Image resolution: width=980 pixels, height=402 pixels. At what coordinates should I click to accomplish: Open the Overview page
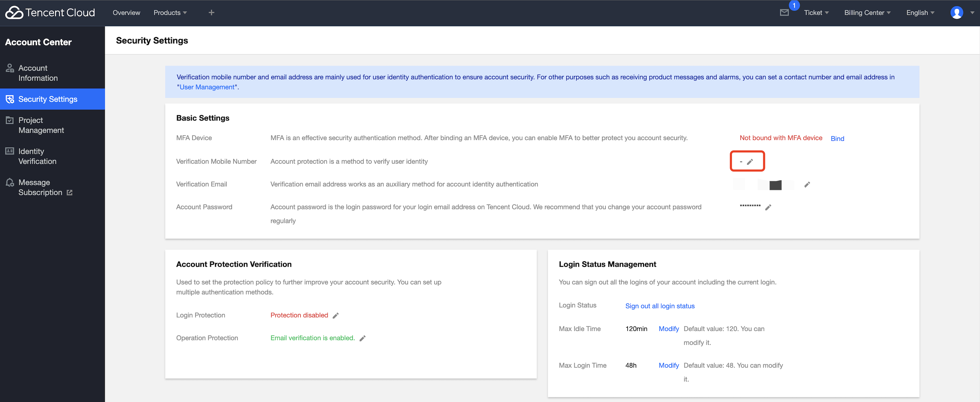(126, 13)
